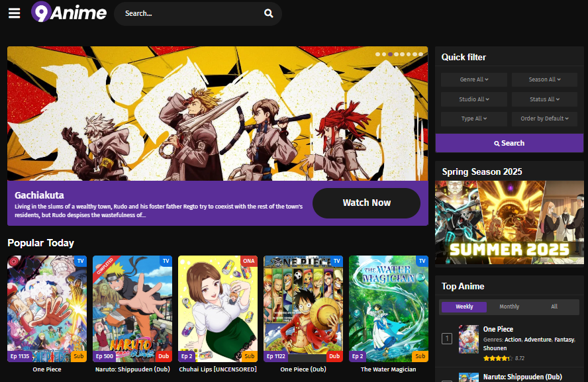
Task: Select the fifth carousel slide dot
Action: [403, 54]
